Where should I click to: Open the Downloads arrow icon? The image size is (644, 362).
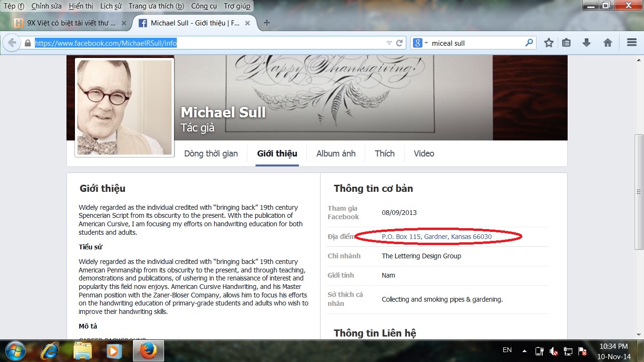pyautogui.click(x=586, y=43)
